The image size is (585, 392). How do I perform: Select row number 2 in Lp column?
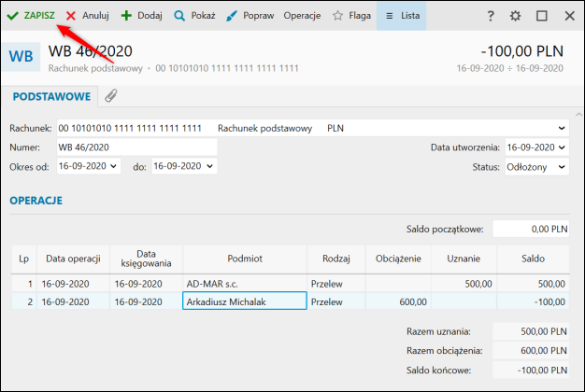click(24, 301)
